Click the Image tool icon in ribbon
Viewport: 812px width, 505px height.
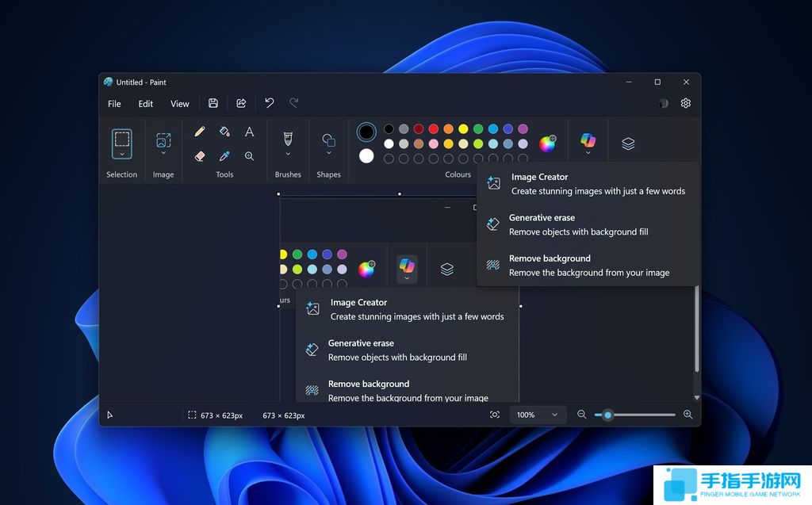pyautogui.click(x=163, y=140)
